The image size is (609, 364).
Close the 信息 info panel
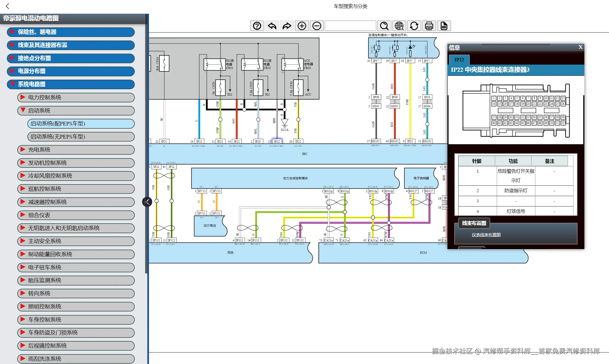(x=580, y=47)
